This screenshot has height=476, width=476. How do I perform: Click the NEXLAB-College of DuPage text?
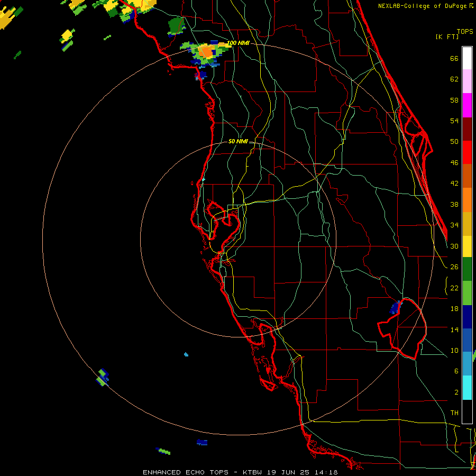pyautogui.click(x=423, y=6)
